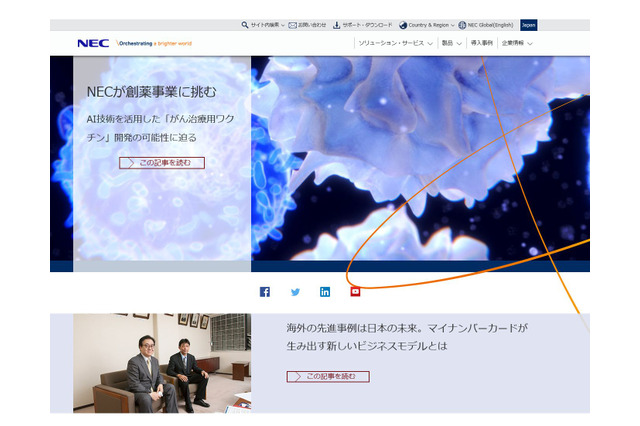
Task: Click the Japan button
Action: (529, 25)
